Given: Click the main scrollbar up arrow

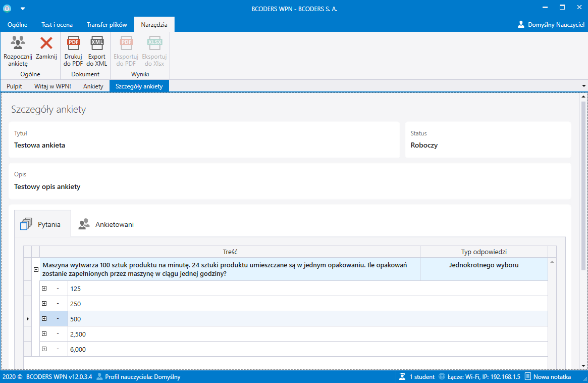Looking at the screenshot, I should [583, 97].
